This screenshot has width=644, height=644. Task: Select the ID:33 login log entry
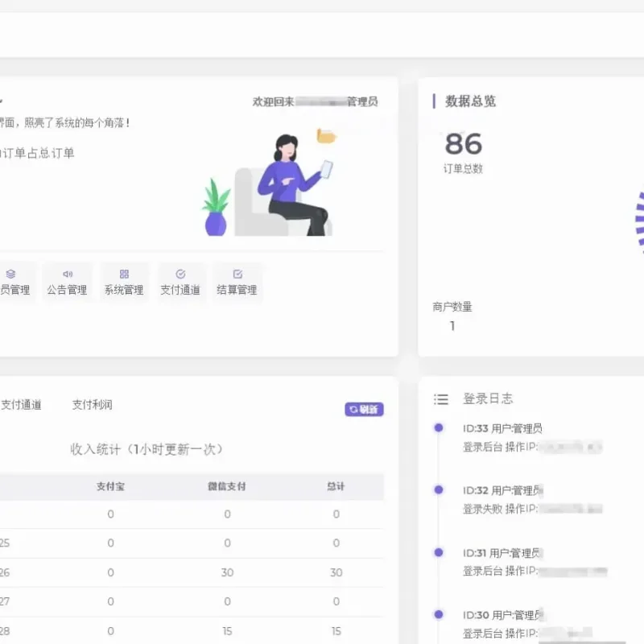[533, 438]
